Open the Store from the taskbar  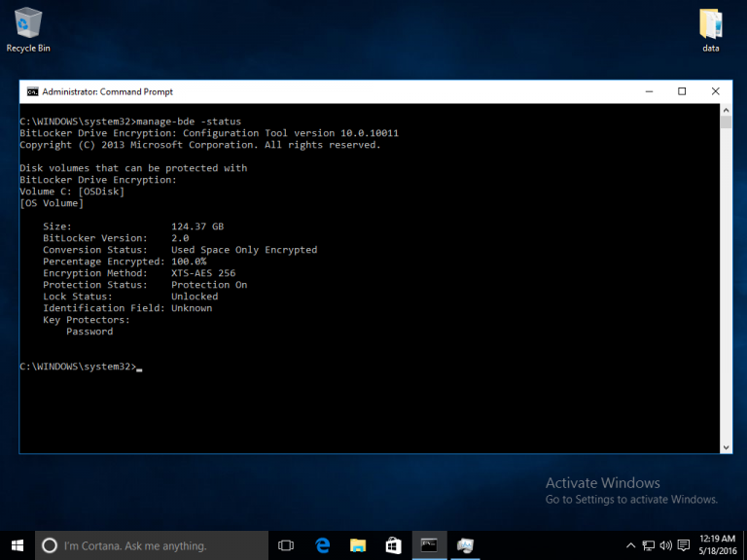(393, 545)
